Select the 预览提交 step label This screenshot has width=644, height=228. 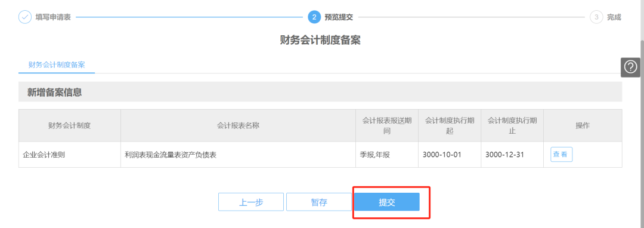coord(339,17)
